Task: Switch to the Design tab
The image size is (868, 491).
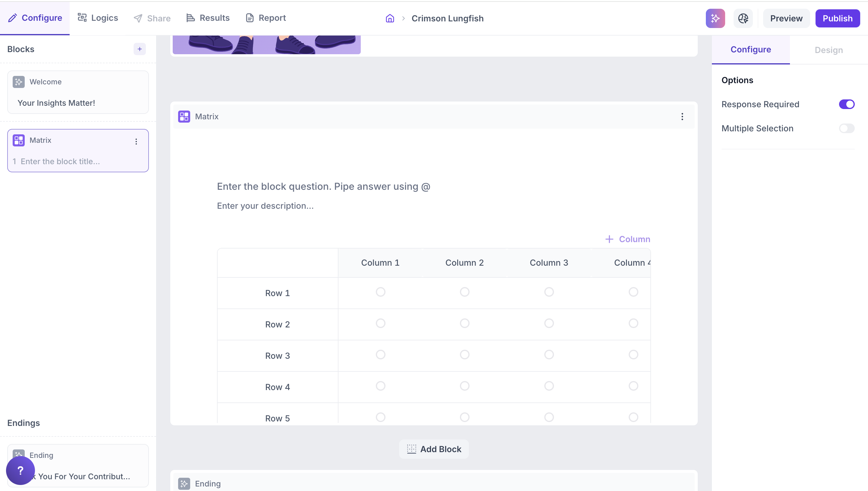Action: tap(828, 50)
